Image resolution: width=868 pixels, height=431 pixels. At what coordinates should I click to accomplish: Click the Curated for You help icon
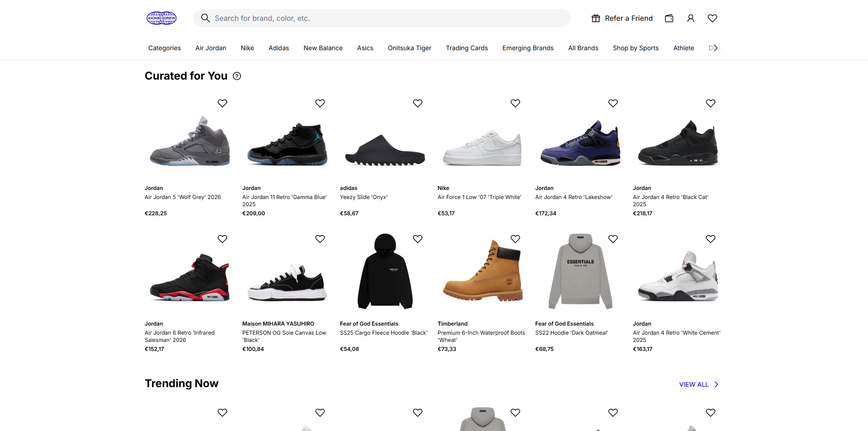(x=237, y=76)
